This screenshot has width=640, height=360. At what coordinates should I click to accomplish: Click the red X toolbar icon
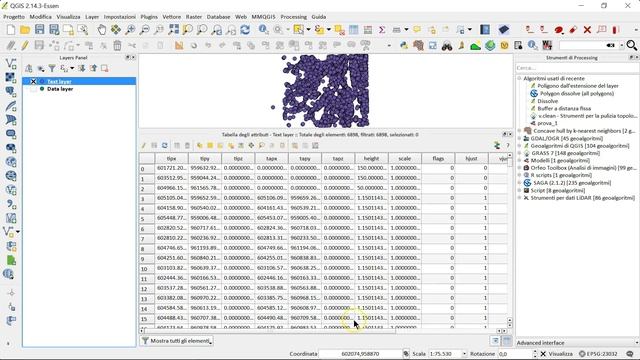(x=587, y=29)
